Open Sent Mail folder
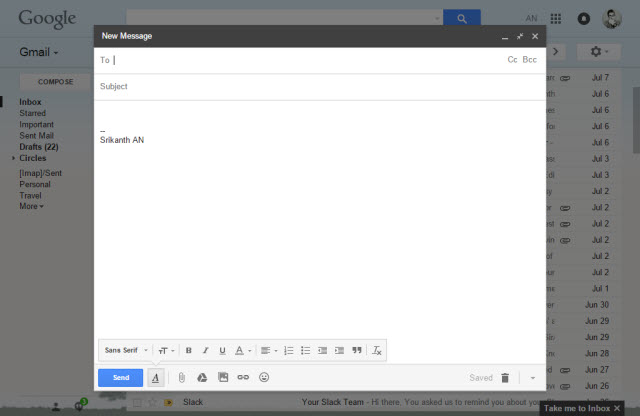640x416 pixels. 36,136
